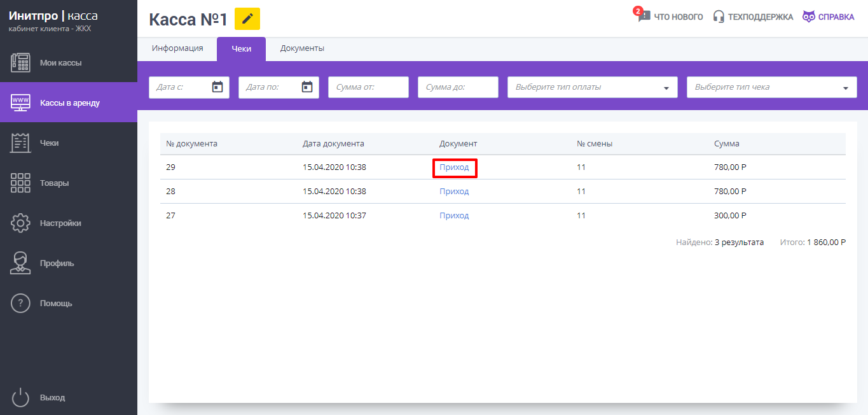Image resolution: width=868 pixels, height=415 pixels.
Task: Click the Документ column header
Action: coord(458,144)
